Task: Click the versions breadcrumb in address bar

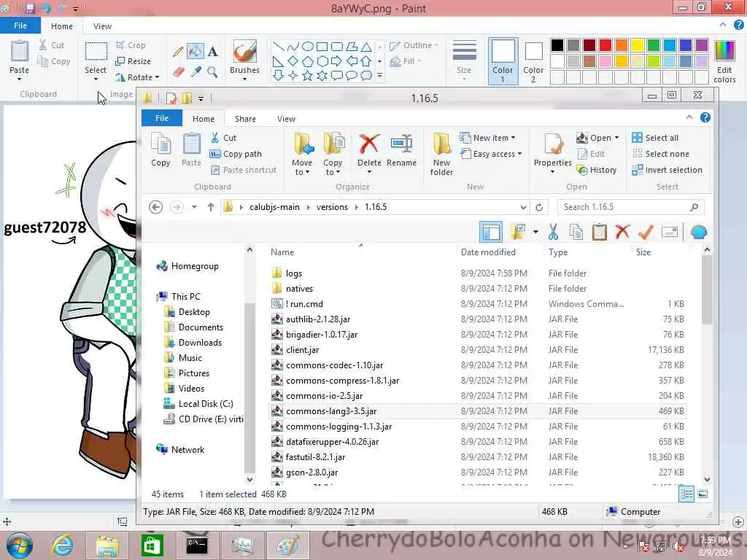Action: tap(332, 207)
